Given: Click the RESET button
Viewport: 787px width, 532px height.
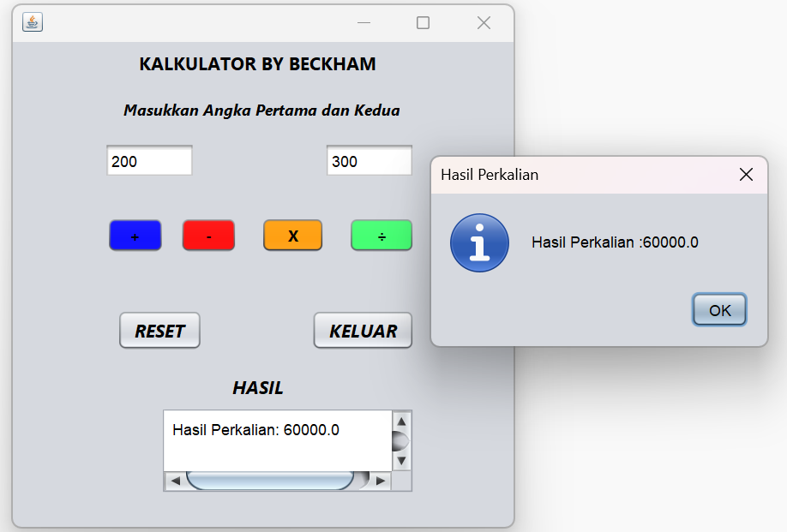Looking at the screenshot, I should (159, 331).
